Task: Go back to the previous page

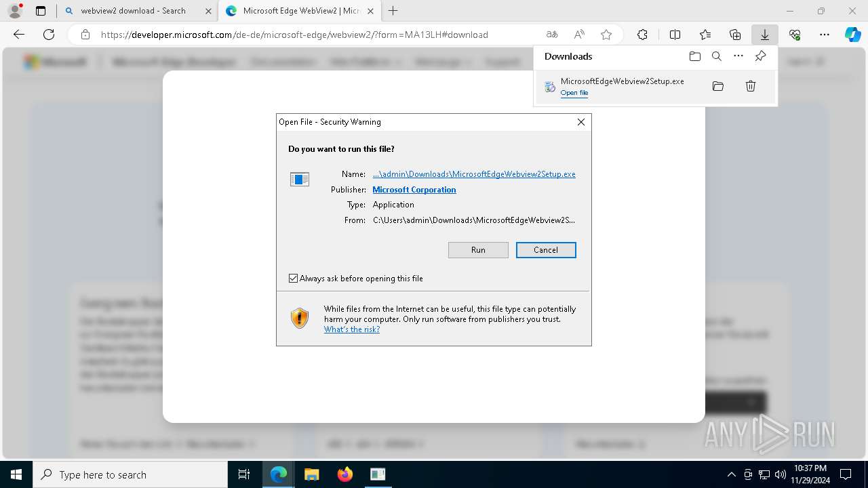Action: (19, 35)
